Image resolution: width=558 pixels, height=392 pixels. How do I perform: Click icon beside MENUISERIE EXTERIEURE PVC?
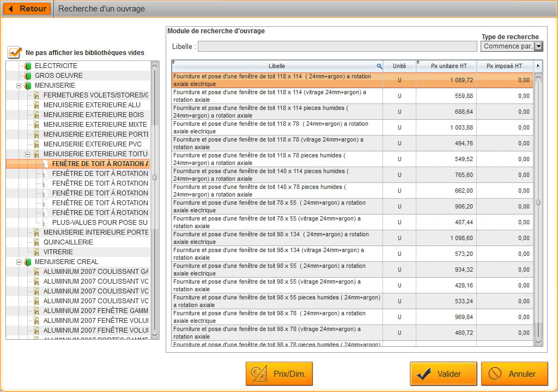(x=37, y=144)
